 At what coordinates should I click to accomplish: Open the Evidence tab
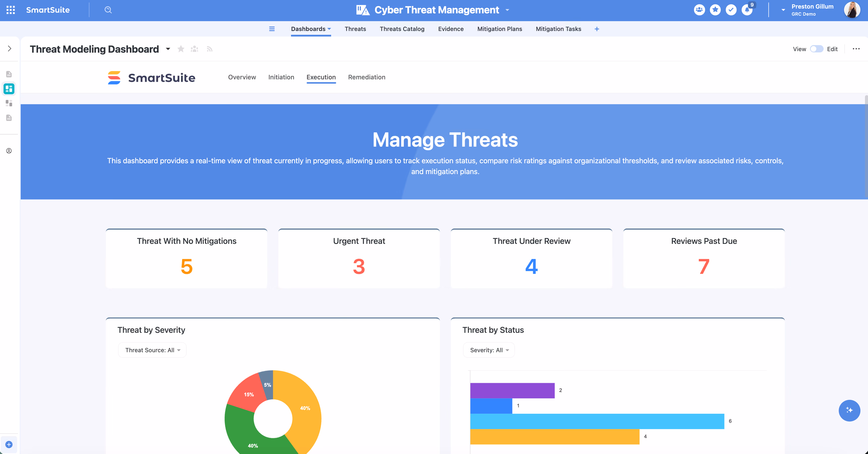(451, 29)
